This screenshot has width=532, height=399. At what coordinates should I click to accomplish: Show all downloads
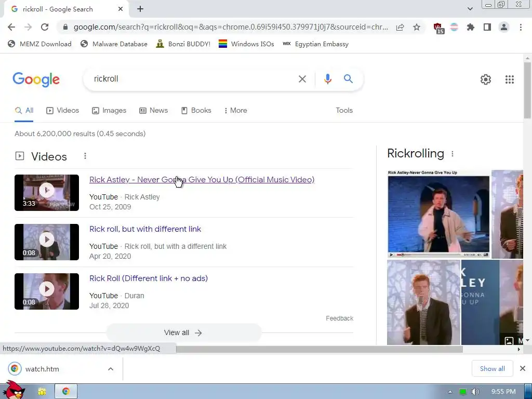492,368
